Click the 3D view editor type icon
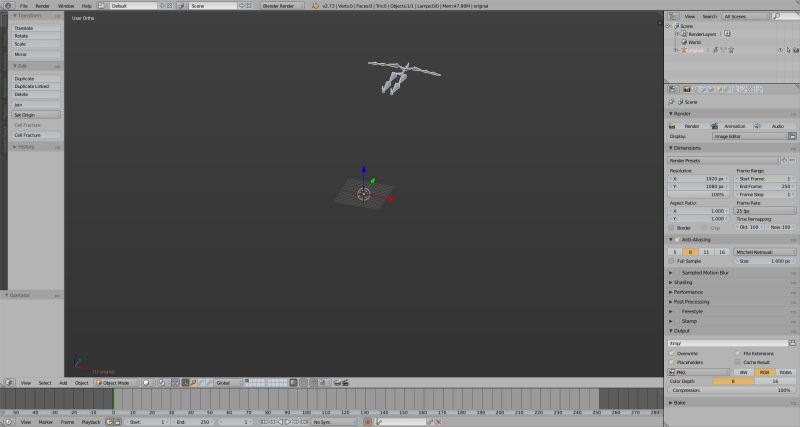 click(x=9, y=383)
